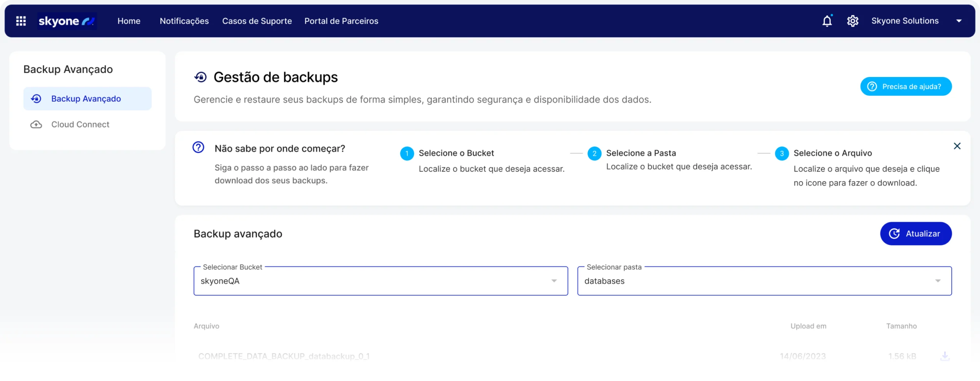
Task: Dismiss the Não sabe por onde começar panel
Action: coord(957,146)
